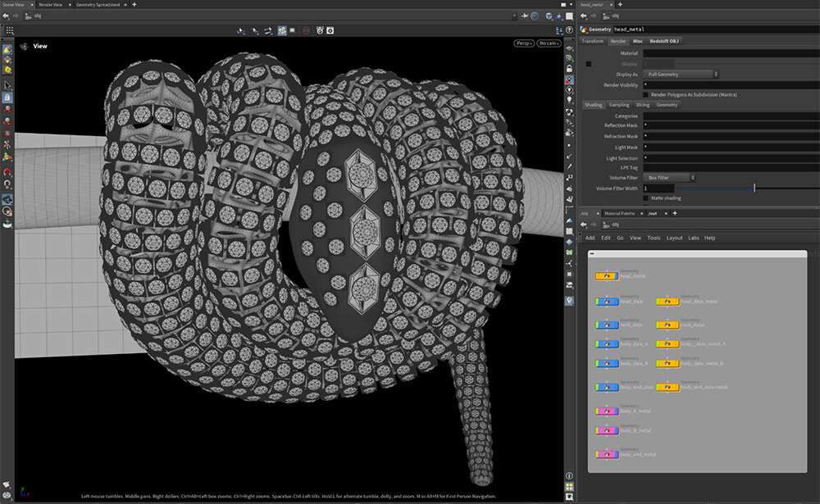Select the body_end_metal node in network
This screenshot has height=504, width=820.
point(607,454)
